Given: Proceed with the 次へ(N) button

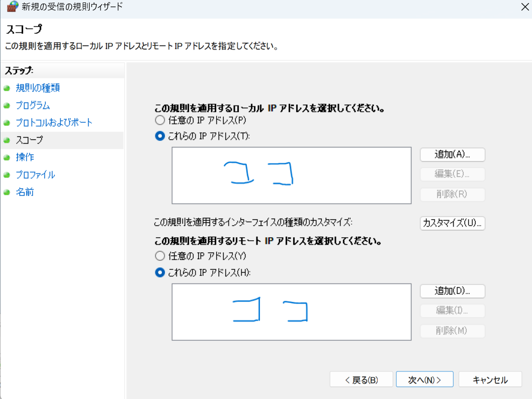Looking at the screenshot, I should tap(424, 379).
